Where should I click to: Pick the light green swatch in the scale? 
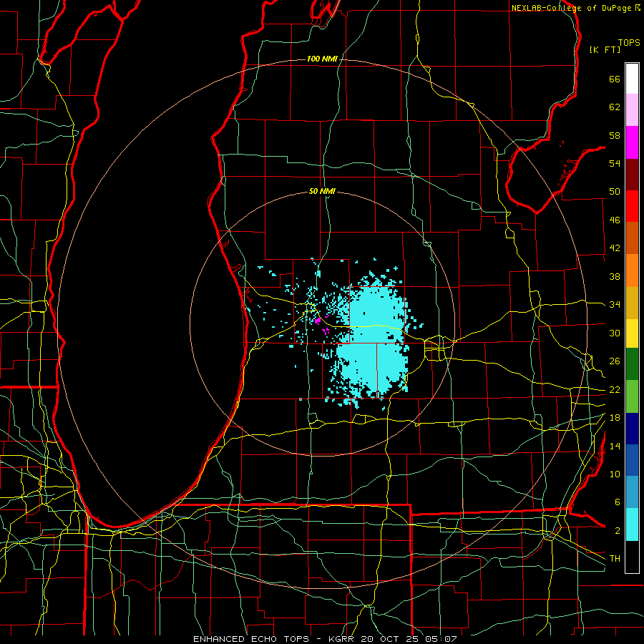632,396
